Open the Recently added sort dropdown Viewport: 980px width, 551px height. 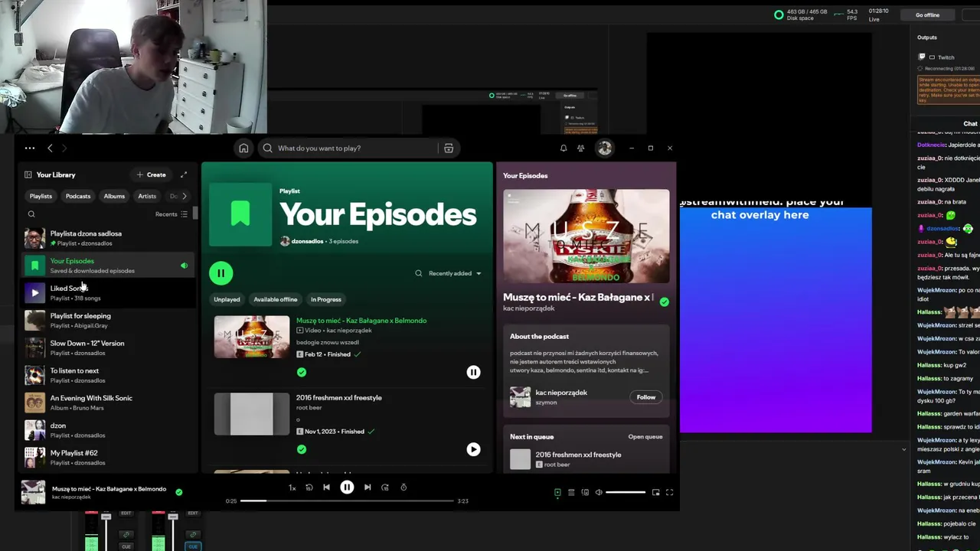(455, 273)
